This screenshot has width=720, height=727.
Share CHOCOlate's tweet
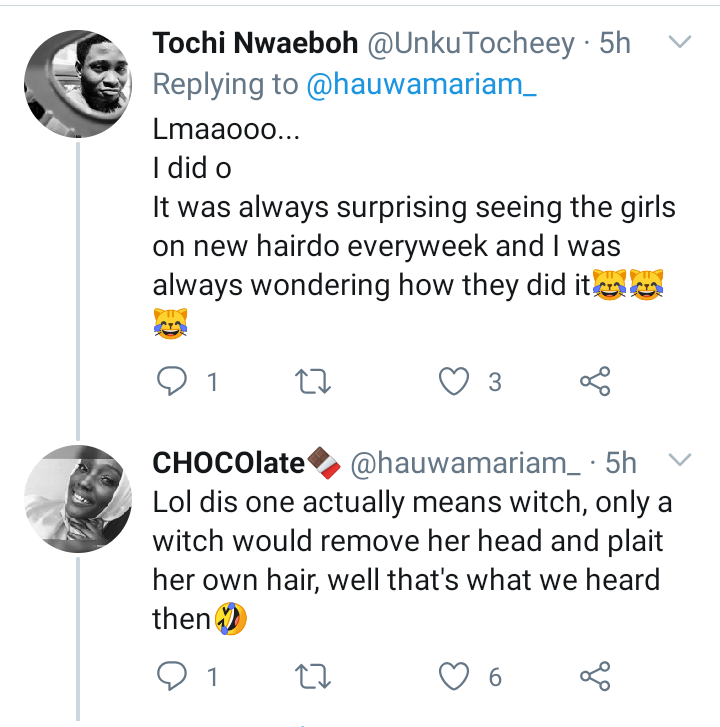595,678
